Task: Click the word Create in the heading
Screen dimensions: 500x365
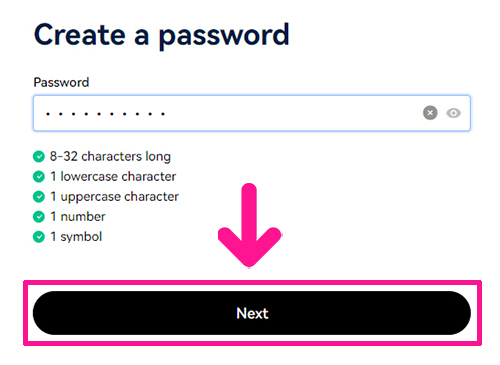Action: point(80,35)
